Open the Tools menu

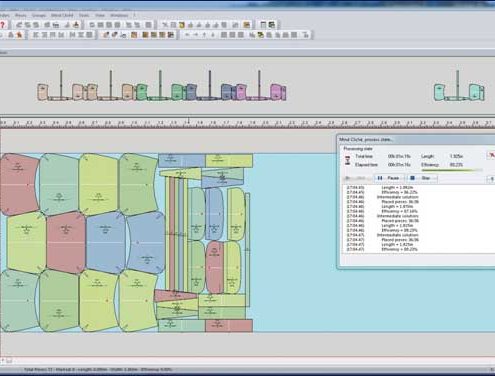pos(84,15)
